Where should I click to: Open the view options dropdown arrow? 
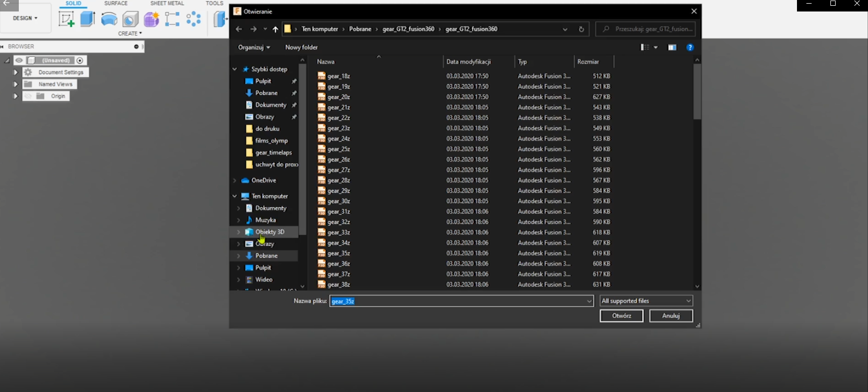[655, 47]
